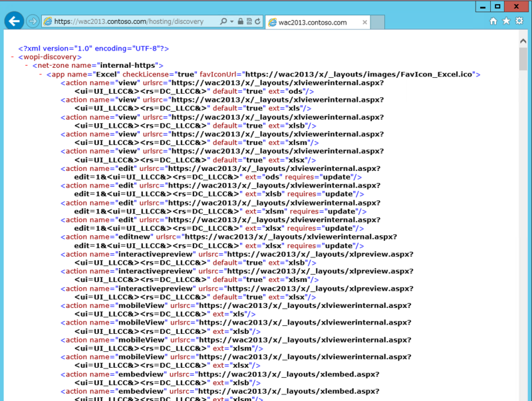Click the scrollbar up arrow
The image size is (532, 401).
click(523, 41)
